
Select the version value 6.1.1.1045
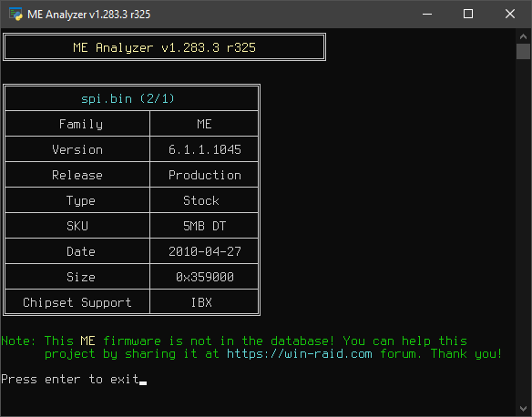click(205, 149)
